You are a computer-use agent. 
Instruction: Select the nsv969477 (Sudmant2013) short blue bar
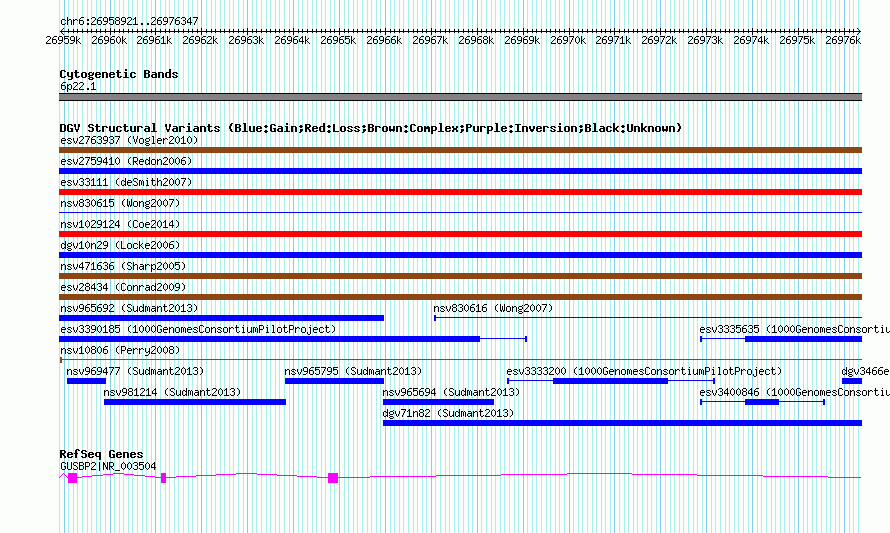click(x=86, y=381)
